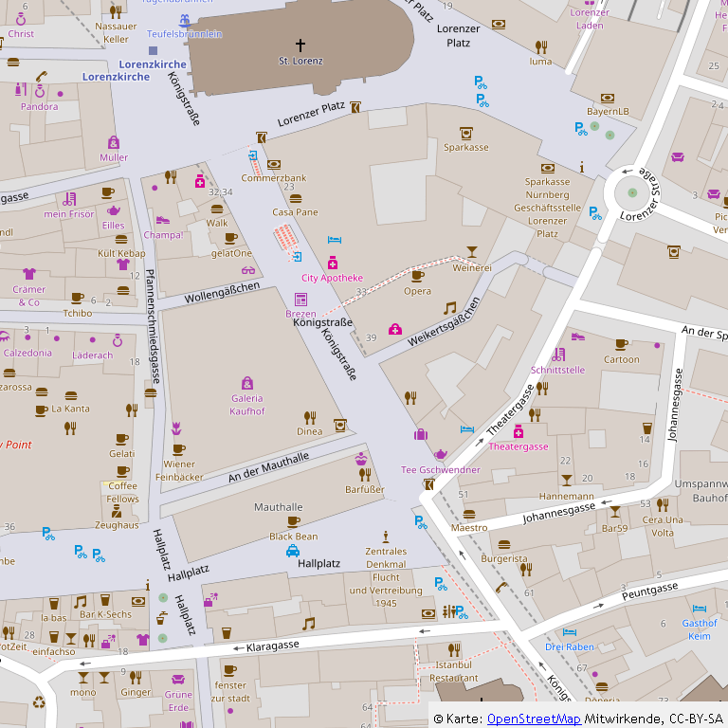
Task: Select the Teufelsbrünnlein fountain icon
Action: click(x=185, y=20)
